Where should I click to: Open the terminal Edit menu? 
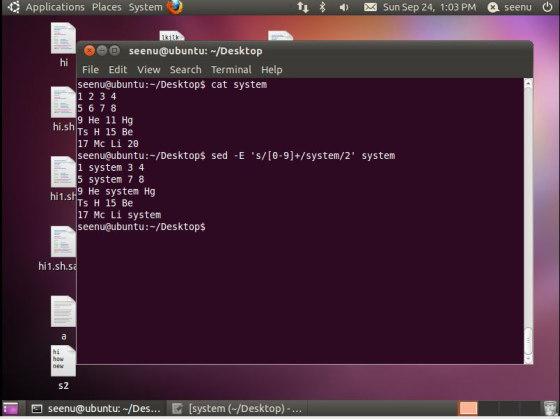coord(118,70)
